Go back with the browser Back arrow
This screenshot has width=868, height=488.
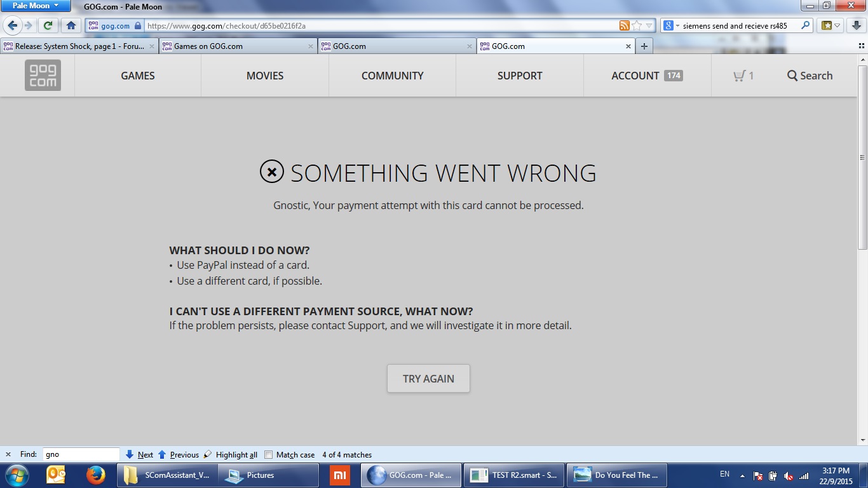(12, 25)
